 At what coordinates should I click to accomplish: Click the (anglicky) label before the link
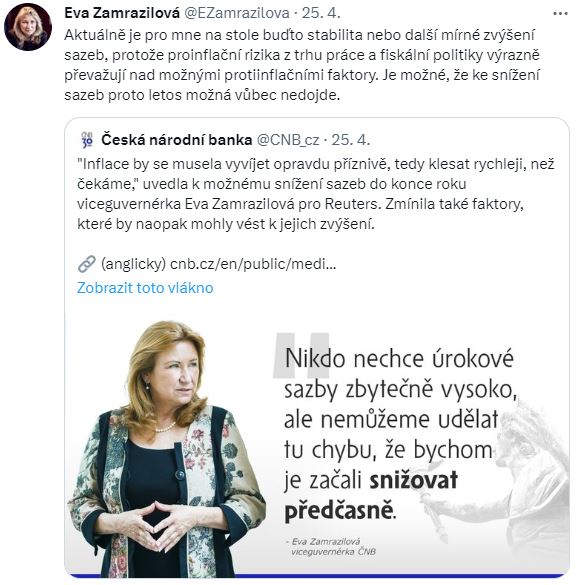click(133, 264)
